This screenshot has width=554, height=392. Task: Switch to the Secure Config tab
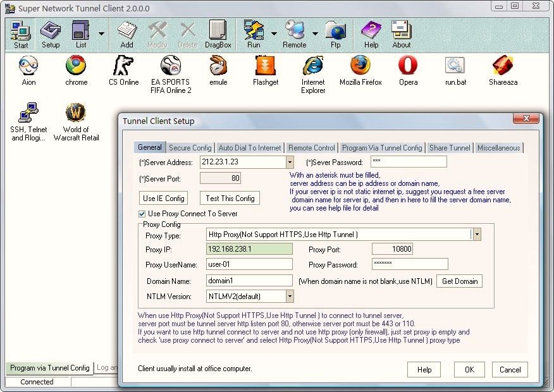(x=190, y=148)
